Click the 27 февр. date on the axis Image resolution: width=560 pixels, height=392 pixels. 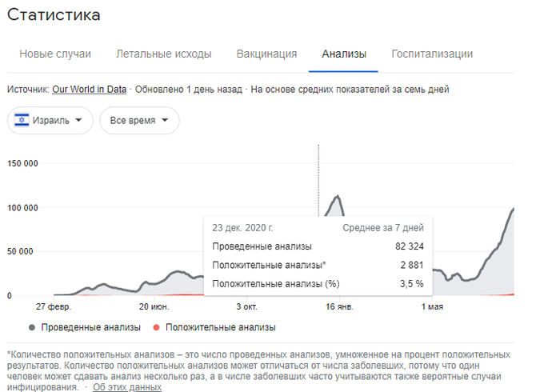(54, 306)
